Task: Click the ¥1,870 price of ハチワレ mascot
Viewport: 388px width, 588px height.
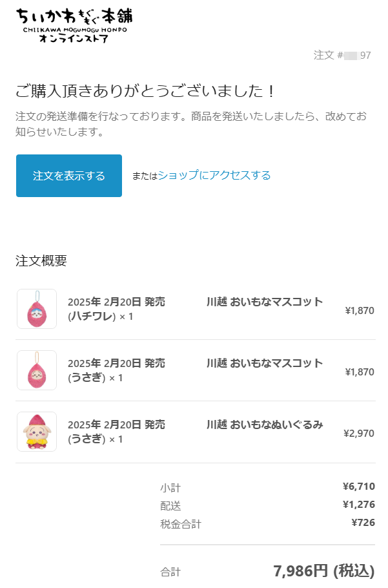Action: [360, 311]
